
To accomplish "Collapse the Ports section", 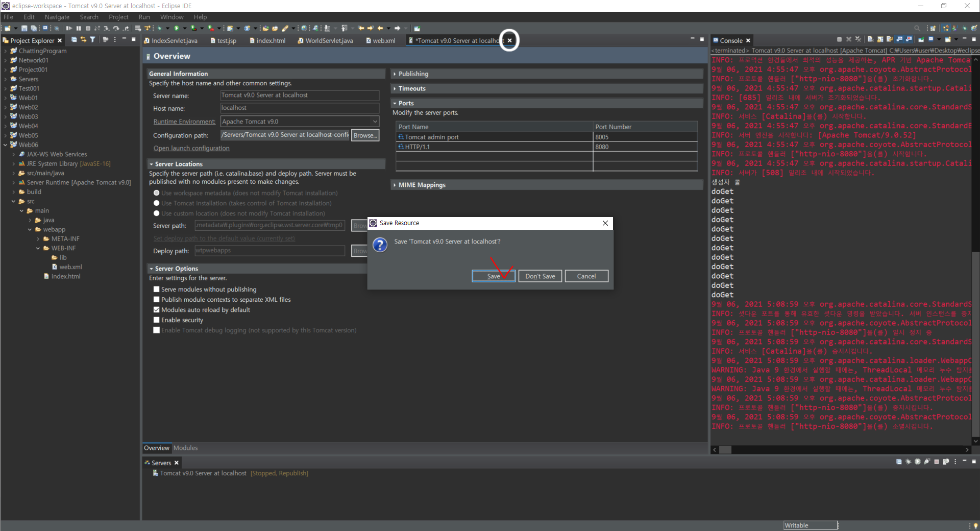I will pos(395,103).
